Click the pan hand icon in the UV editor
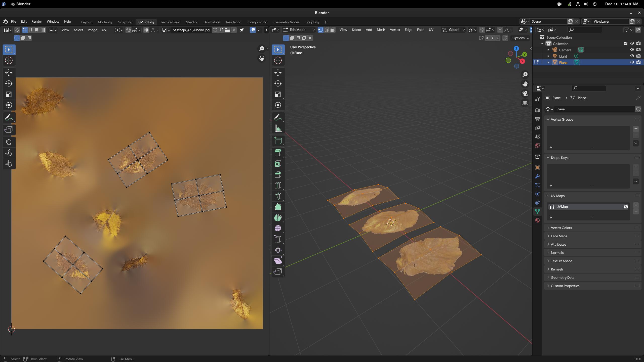This screenshot has height=362, width=644. [262, 58]
